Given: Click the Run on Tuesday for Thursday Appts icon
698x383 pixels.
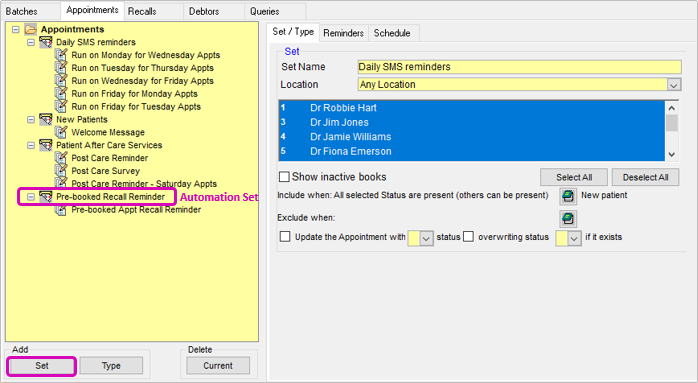Looking at the screenshot, I should 61,68.
